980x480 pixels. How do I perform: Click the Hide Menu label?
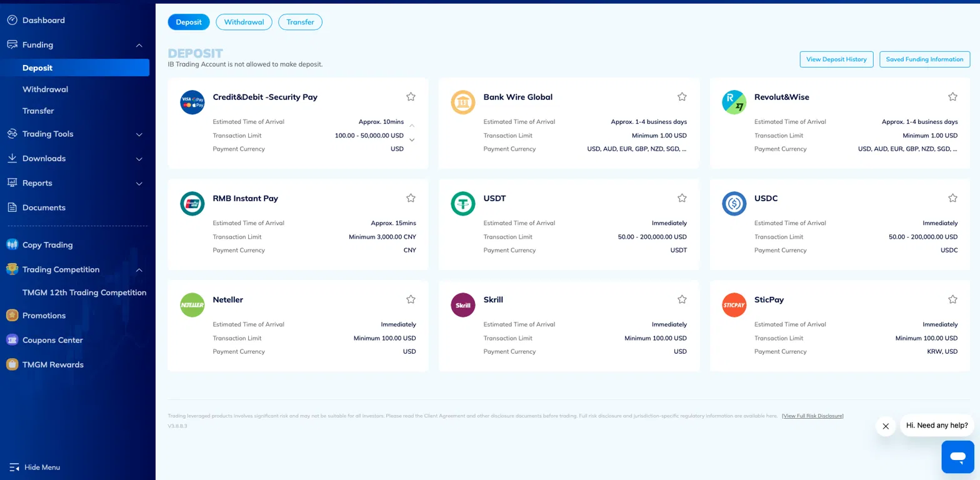tap(42, 467)
